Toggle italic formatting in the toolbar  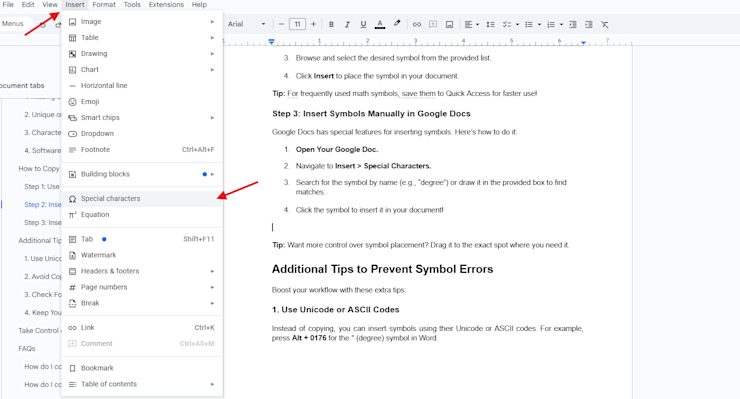(x=347, y=24)
